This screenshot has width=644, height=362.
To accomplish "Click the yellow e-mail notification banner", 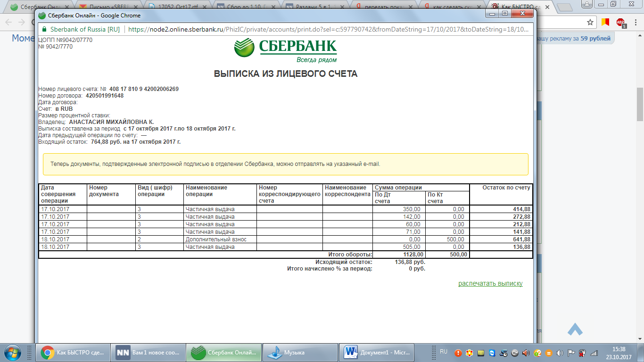I will click(x=286, y=164).
